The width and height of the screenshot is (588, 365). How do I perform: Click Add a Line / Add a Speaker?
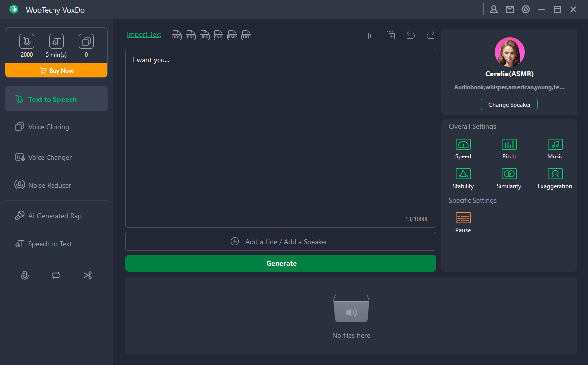click(x=281, y=242)
